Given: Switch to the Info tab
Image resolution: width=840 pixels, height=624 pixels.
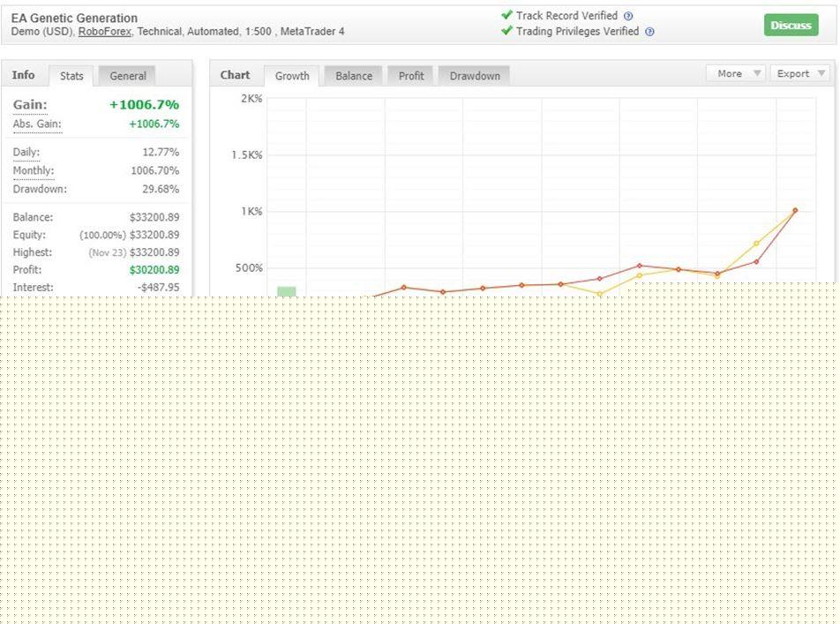Looking at the screenshot, I should [x=24, y=75].
